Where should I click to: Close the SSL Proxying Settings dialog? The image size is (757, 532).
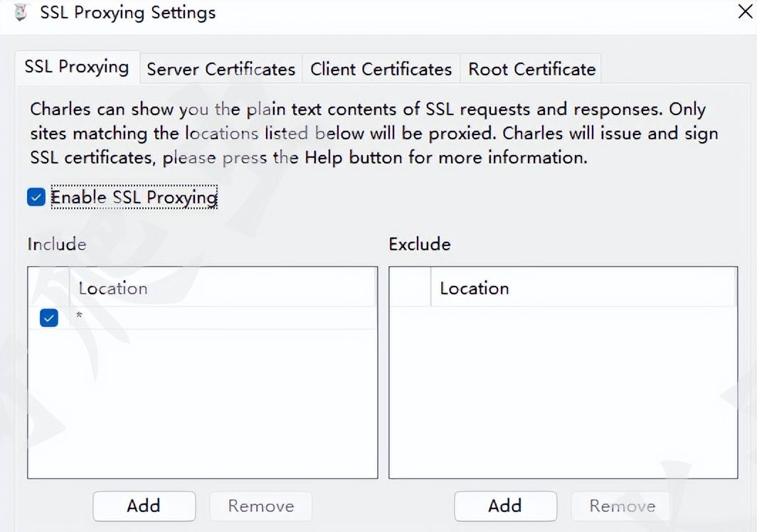(x=746, y=11)
